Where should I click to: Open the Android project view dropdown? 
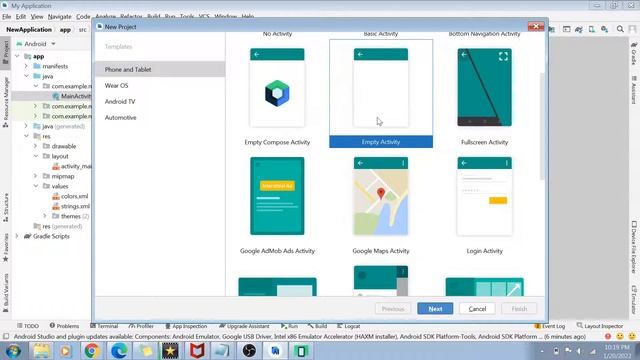click(x=36, y=44)
